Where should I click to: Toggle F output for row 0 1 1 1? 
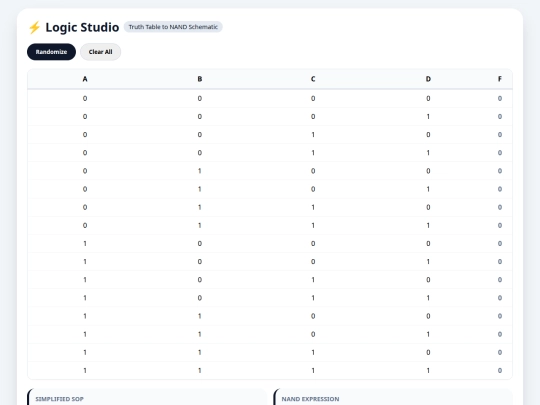tap(499, 226)
